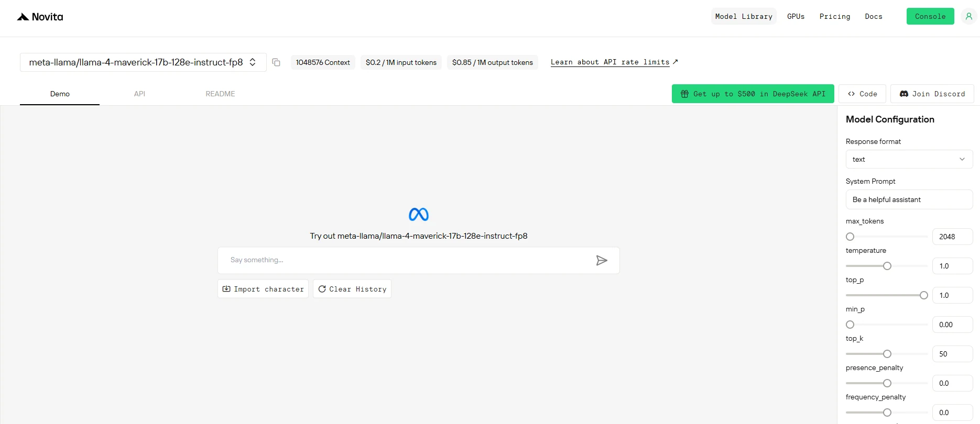Image resolution: width=980 pixels, height=424 pixels.
Task: Click the Meta infinity logo
Action: click(419, 214)
